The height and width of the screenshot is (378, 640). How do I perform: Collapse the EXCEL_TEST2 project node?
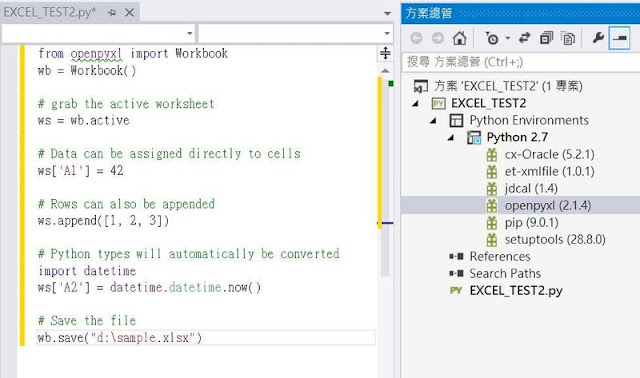tap(416, 104)
